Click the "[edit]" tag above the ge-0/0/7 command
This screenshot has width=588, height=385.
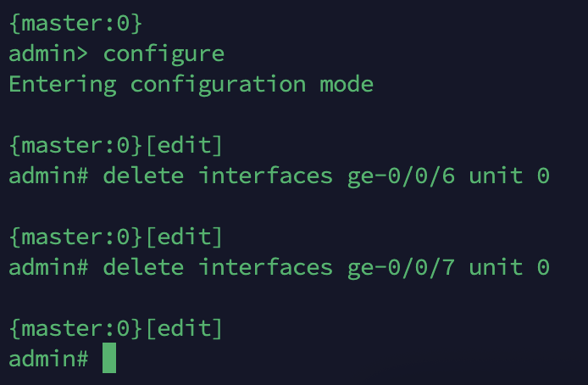[x=184, y=237]
